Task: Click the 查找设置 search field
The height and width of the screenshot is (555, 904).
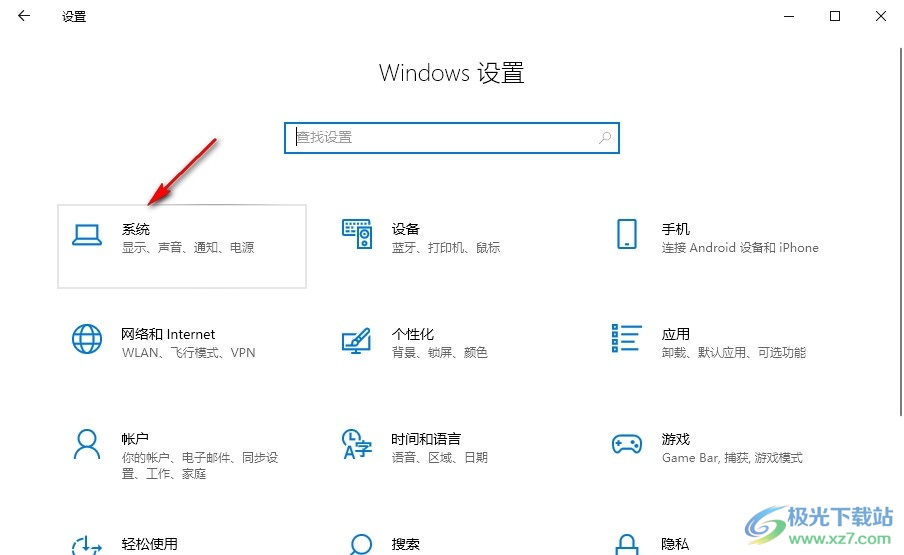Action: [x=451, y=138]
